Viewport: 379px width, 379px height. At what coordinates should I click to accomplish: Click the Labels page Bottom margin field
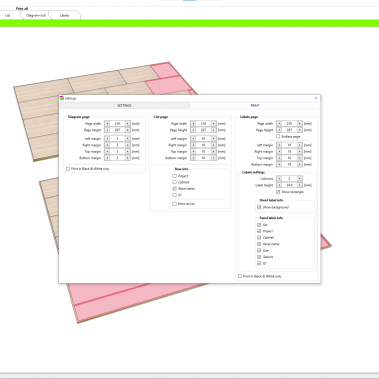(289, 164)
